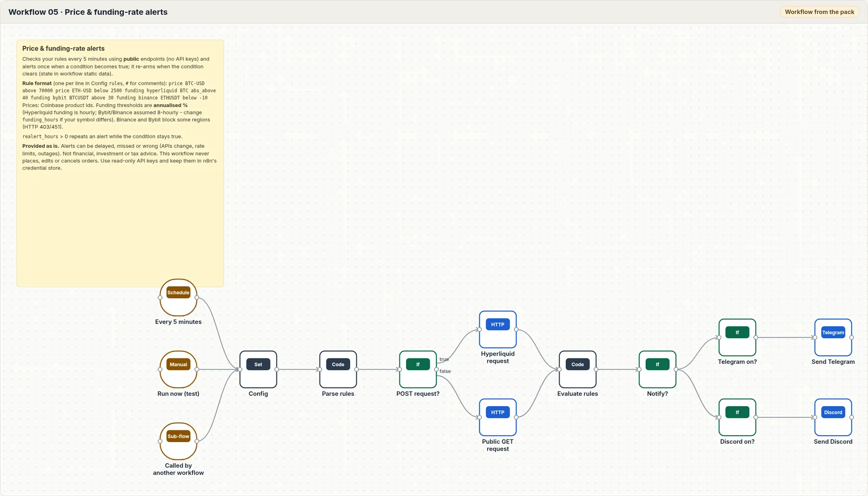Open the Set node labeled Config
The image size is (868, 496).
pyautogui.click(x=258, y=370)
